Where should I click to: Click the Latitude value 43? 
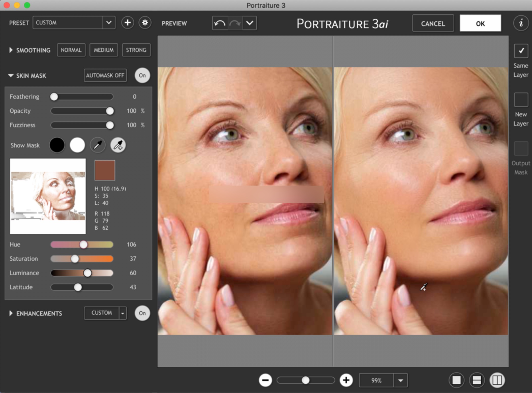coord(133,287)
